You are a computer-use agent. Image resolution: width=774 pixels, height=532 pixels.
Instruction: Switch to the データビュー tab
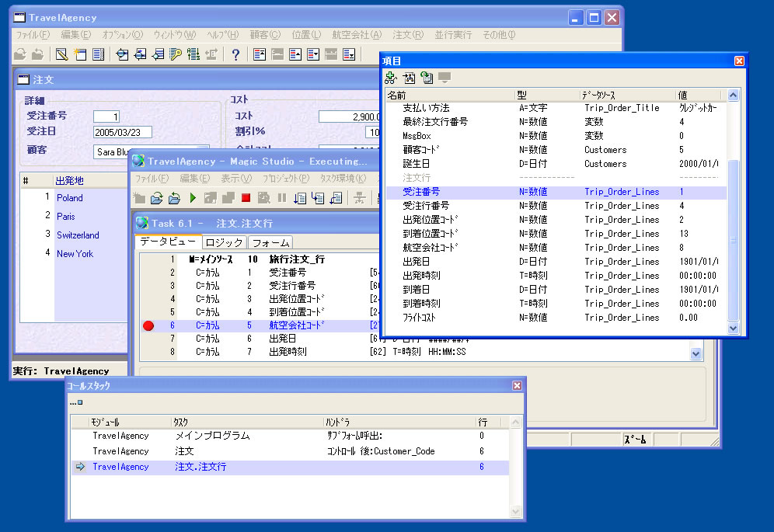tap(168, 242)
